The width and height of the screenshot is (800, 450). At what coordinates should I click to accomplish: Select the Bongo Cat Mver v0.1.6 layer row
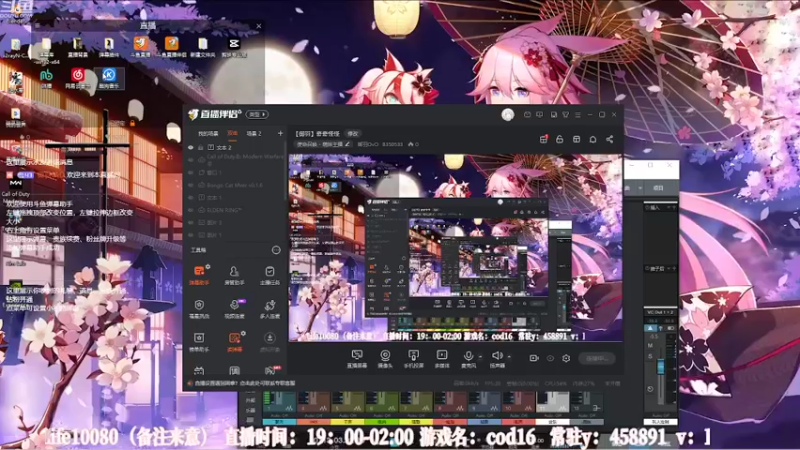(x=236, y=185)
